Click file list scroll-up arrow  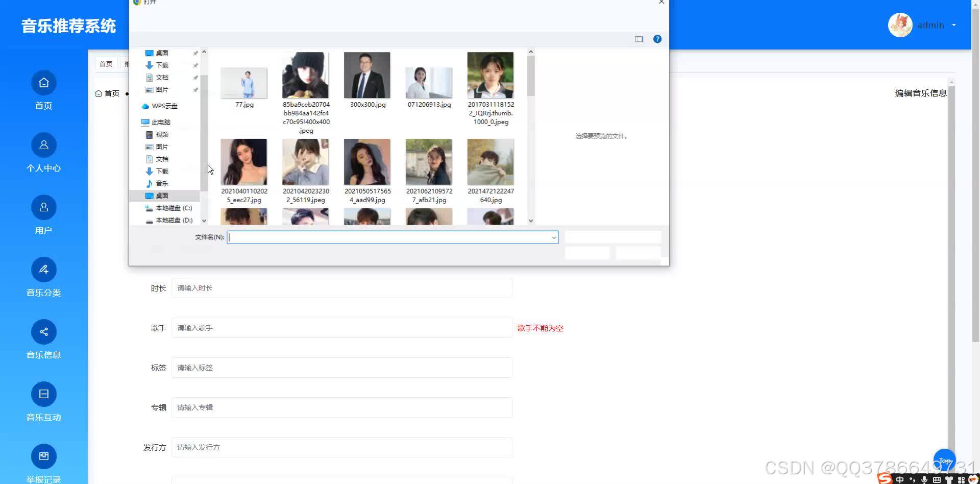click(x=531, y=52)
